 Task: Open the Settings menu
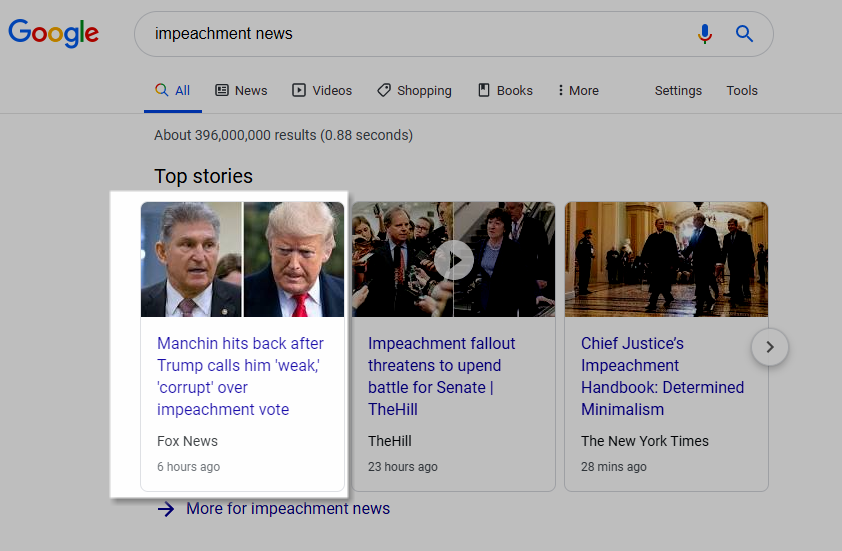[678, 90]
